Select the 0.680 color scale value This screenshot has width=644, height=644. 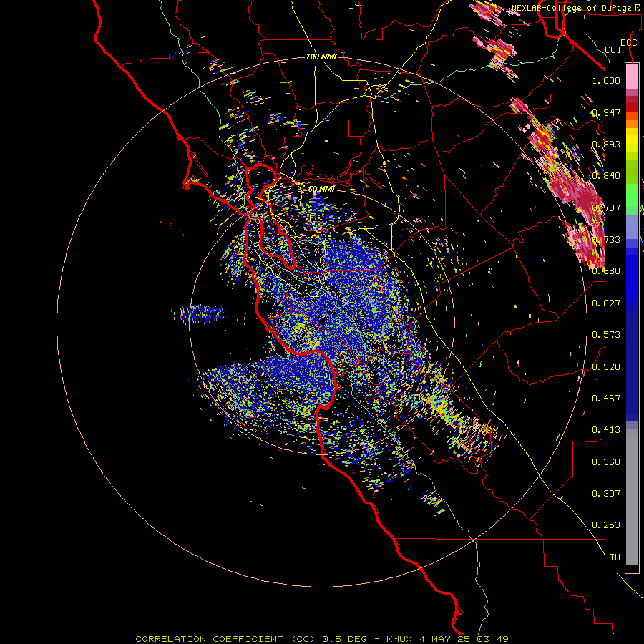point(606,271)
